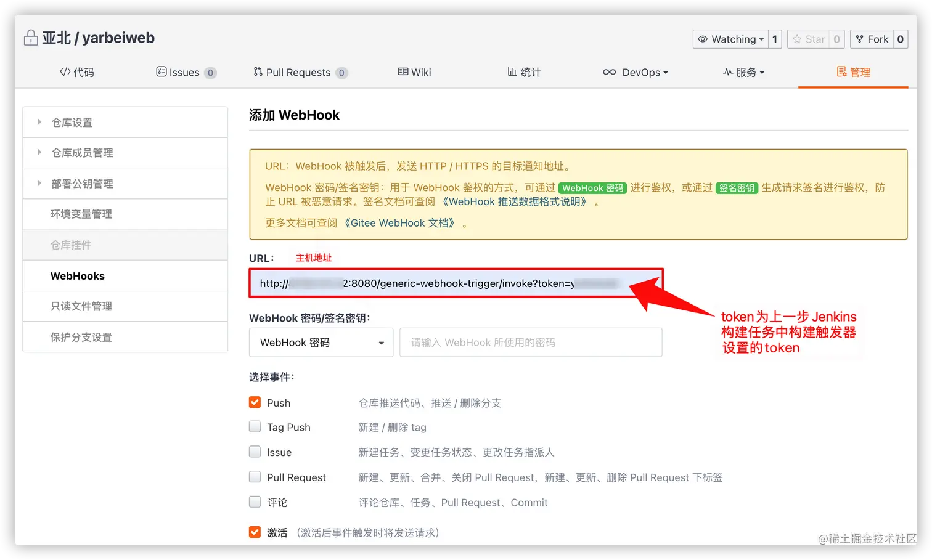Switch to the 统计 tab
The height and width of the screenshot is (560, 932).
click(x=524, y=72)
